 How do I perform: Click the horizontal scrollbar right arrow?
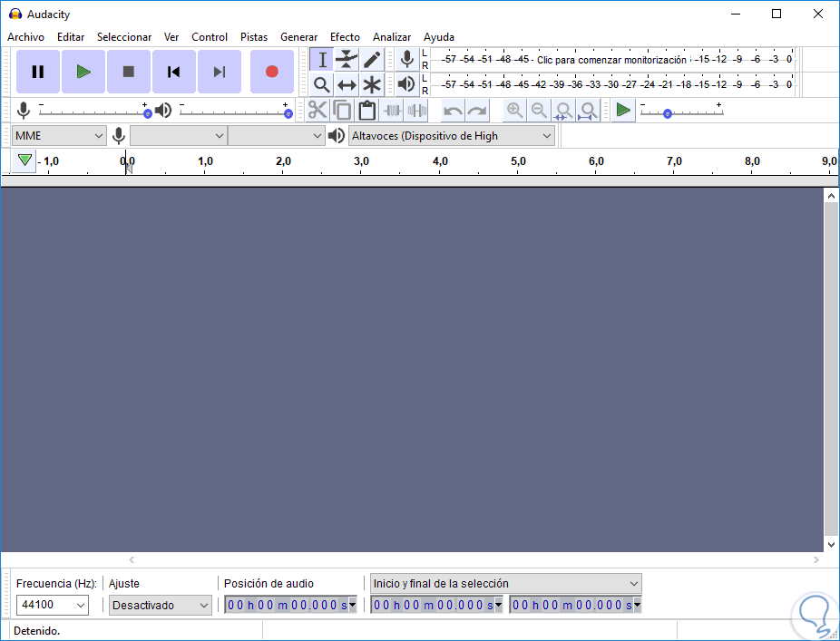816,559
